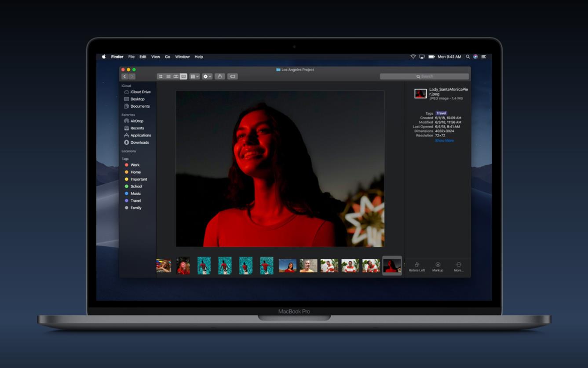Select the yellow Important tag
Viewport: 588px width, 368px height.
[x=135, y=179]
